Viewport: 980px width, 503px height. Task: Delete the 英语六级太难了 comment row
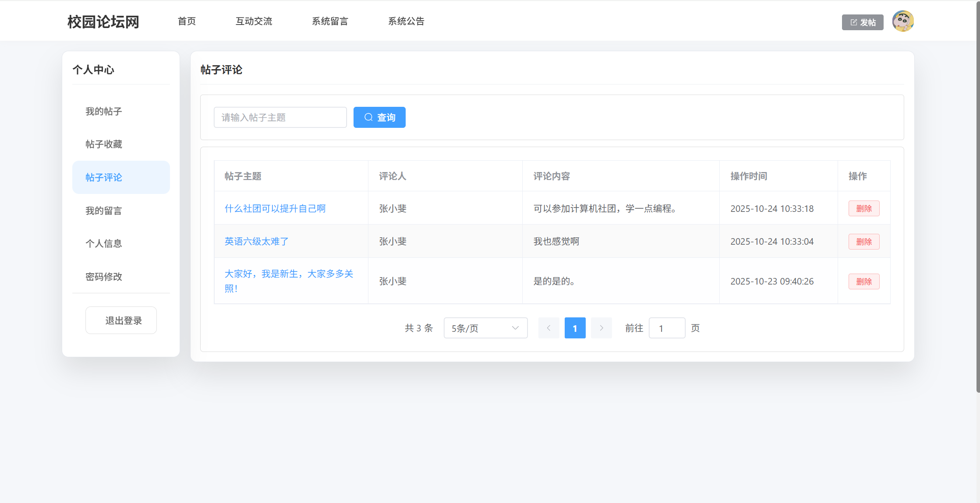pyautogui.click(x=863, y=242)
